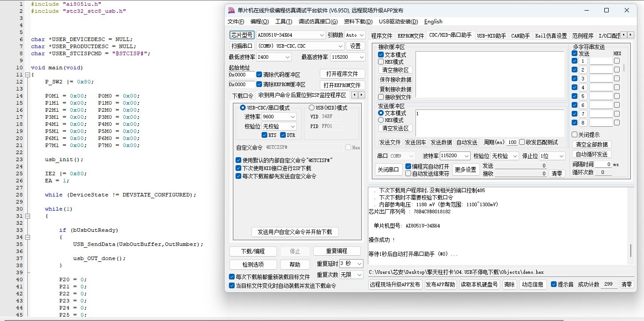Click 关闭串口 button
The height and width of the screenshot is (321, 644).
point(388,170)
